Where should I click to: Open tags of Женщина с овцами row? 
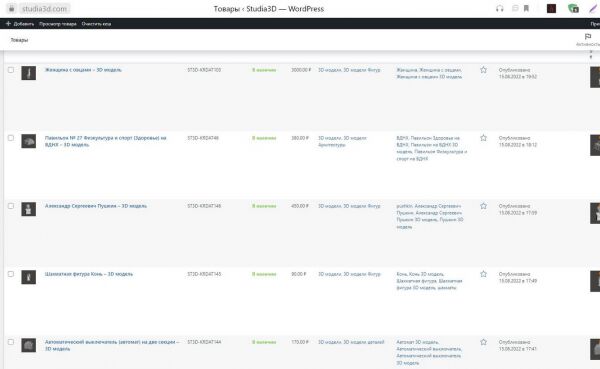click(x=429, y=73)
